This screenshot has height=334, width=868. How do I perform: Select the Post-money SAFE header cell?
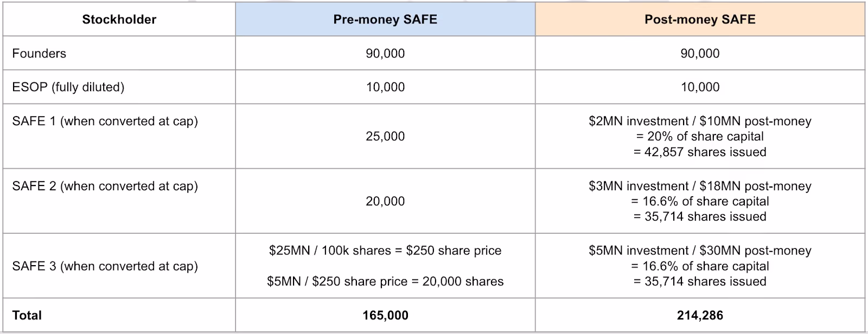point(700,20)
